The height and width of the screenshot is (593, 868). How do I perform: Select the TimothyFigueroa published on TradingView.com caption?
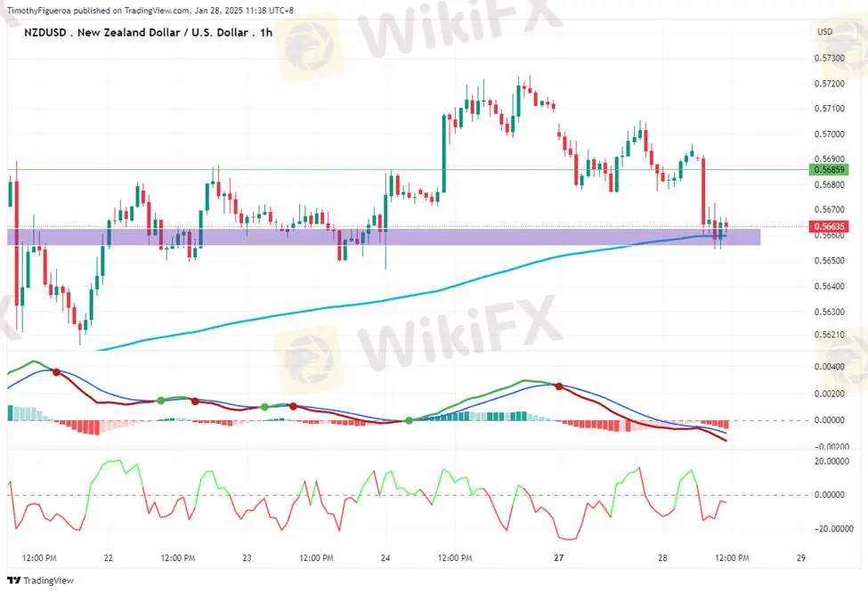pos(150,11)
